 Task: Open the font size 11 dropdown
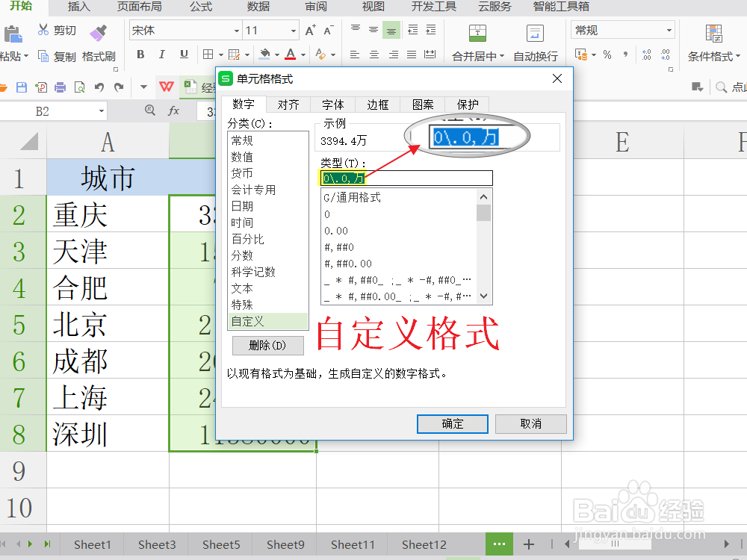[294, 31]
